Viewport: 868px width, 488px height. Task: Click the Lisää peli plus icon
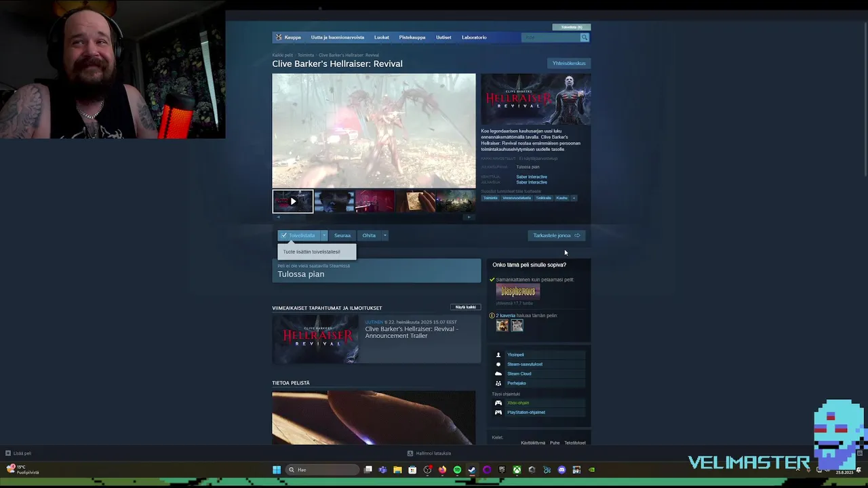pos(8,453)
